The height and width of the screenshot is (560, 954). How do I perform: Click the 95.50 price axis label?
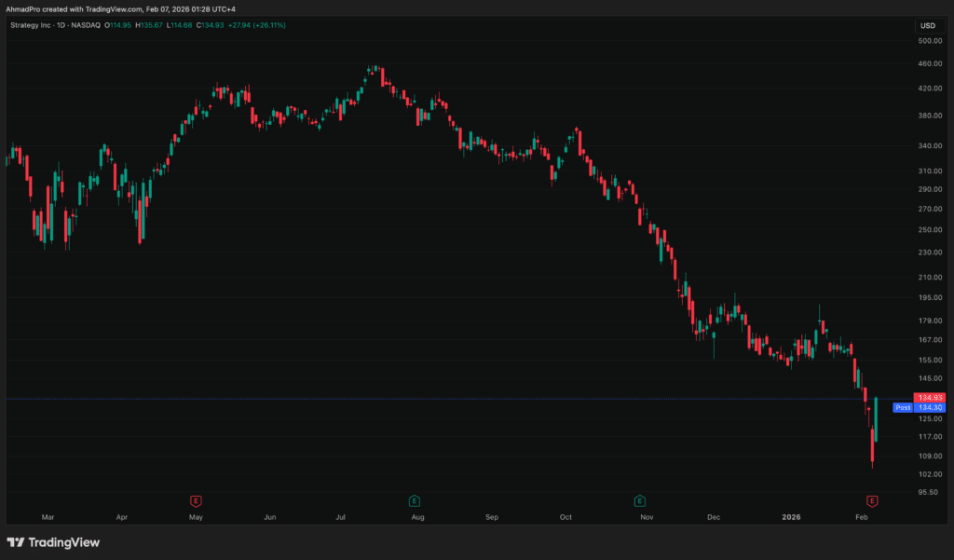click(930, 492)
